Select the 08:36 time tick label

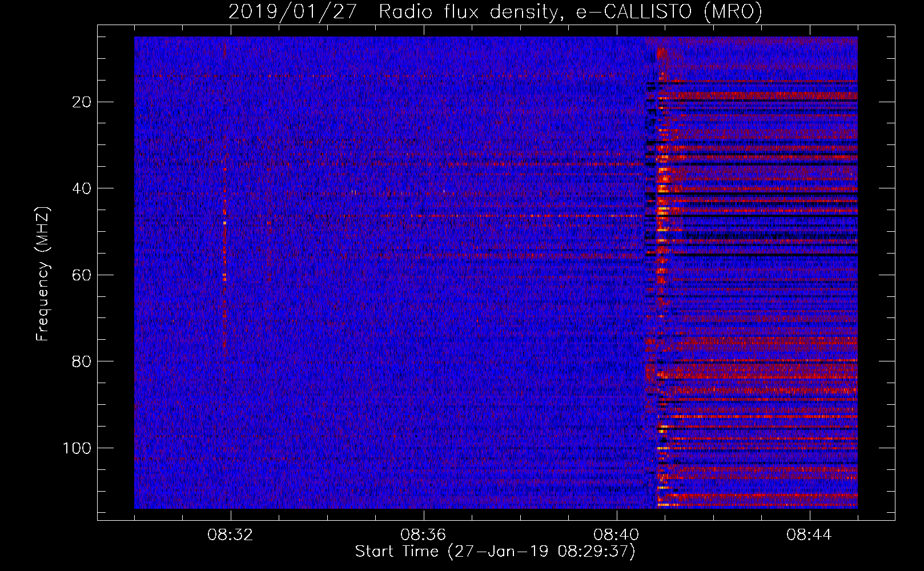pos(424,535)
